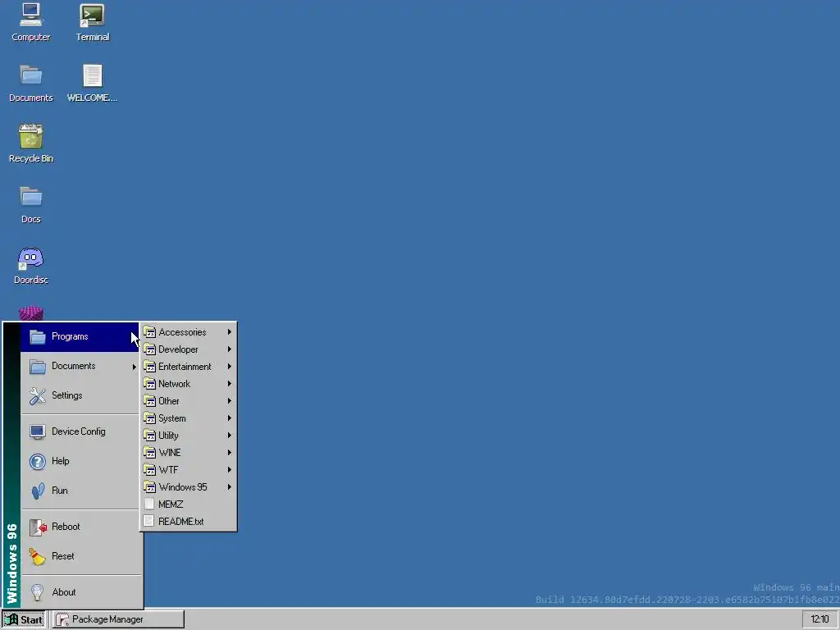Click the Documents folder icon in Start menu
The width and height of the screenshot is (840, 630).
(x=38, y=367)
